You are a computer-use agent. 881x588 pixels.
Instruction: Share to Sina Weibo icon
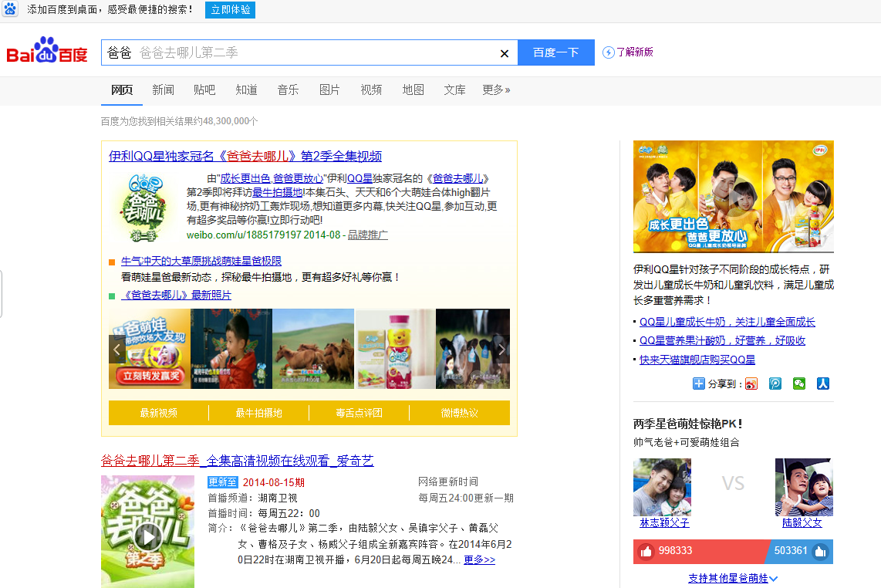tap(751, 384)
